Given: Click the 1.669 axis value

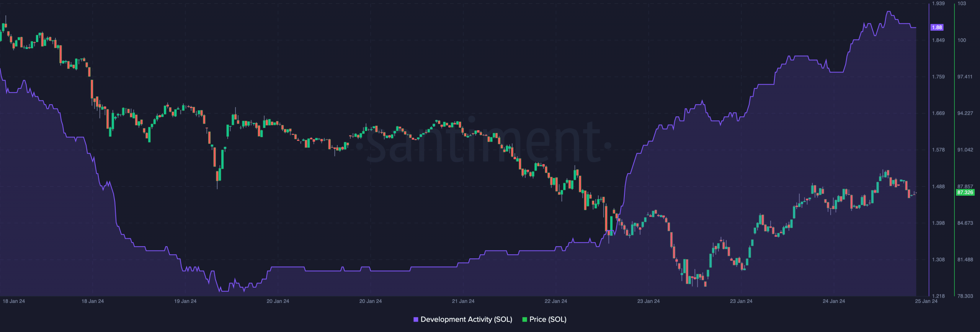Looking at the screenshot, I should 938,113.
